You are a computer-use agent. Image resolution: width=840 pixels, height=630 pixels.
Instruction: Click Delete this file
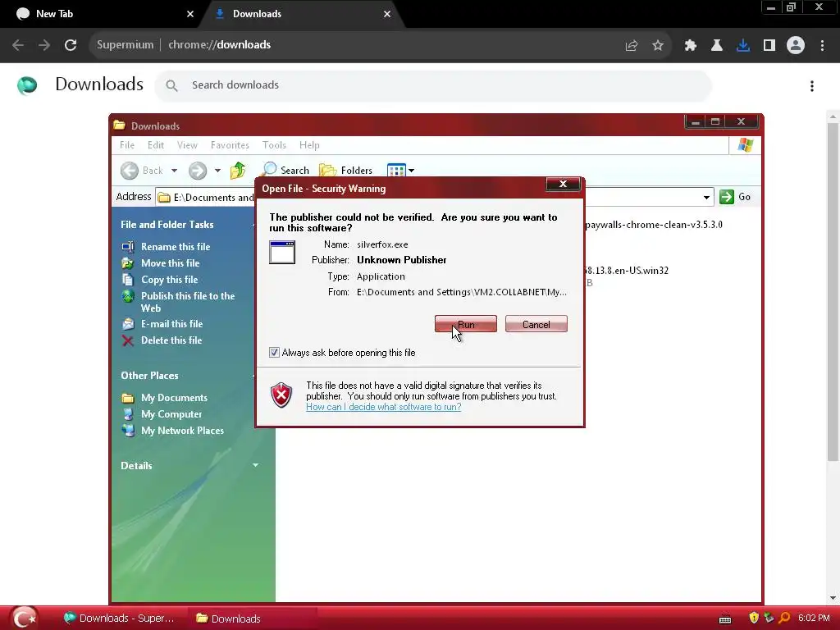pos(171,340)
